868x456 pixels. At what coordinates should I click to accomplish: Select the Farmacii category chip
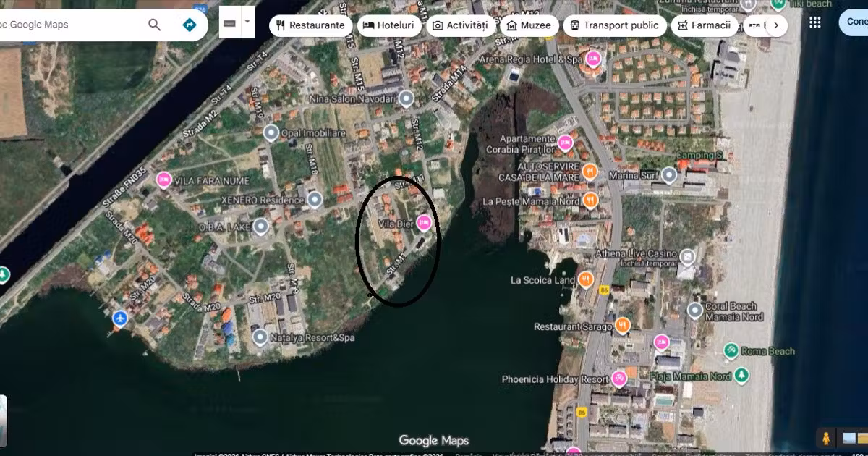(704, 25)
